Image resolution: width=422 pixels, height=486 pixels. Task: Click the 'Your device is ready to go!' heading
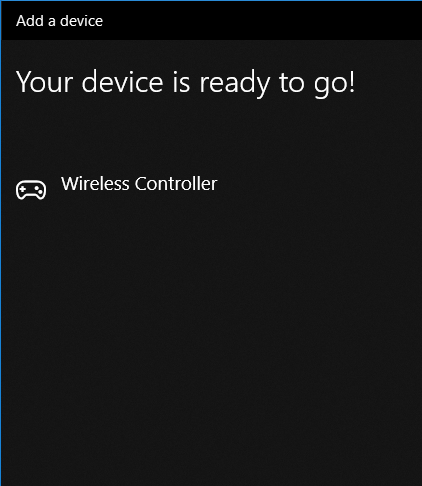(186, 82)
